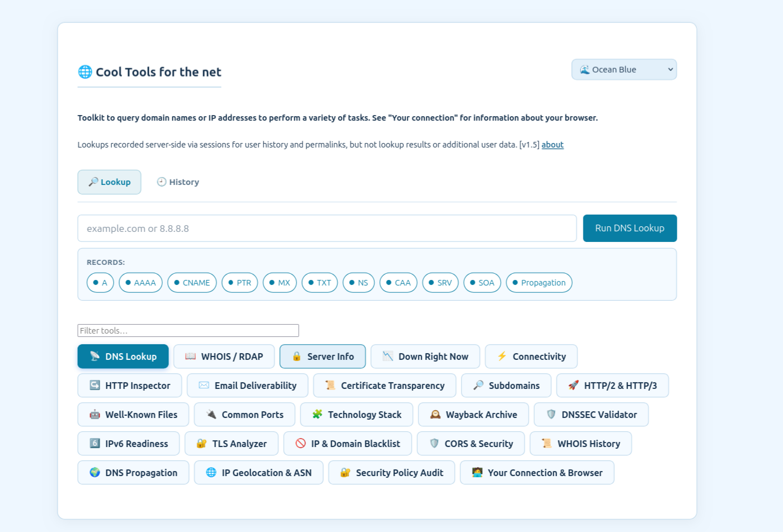This screenshot has height=532, width=783.
Task: Click the plug icon for Common Ports
Action: (x=211, y=415)
